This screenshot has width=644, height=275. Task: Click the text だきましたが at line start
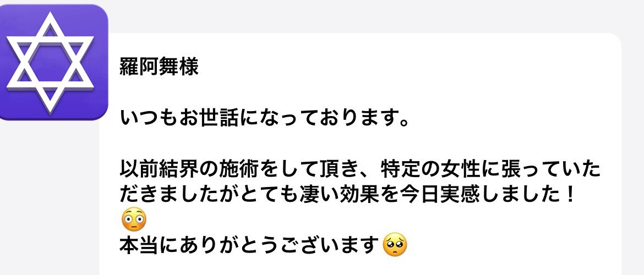pos(179,196)
